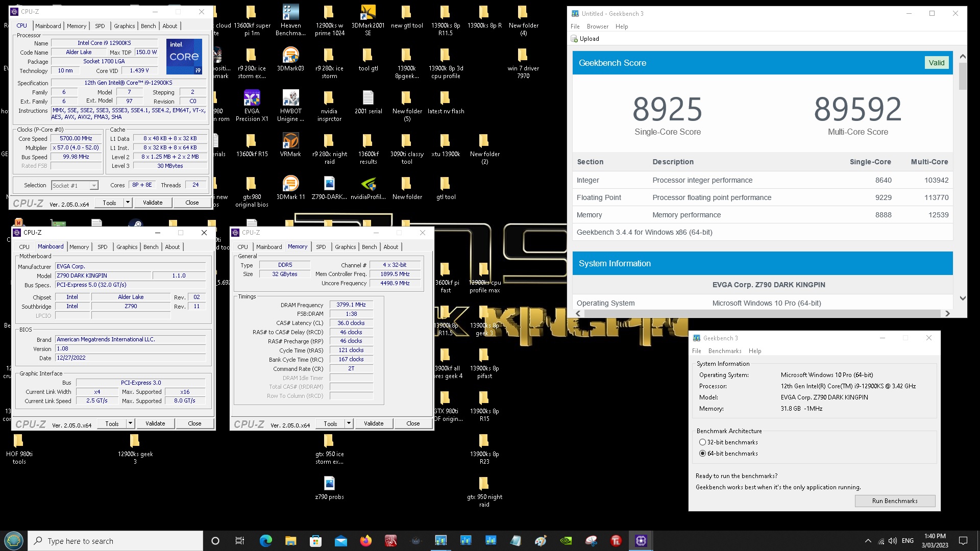980x551 pixels.
Task: Open the Mail app from the taskbar
Action: (340, 541)
